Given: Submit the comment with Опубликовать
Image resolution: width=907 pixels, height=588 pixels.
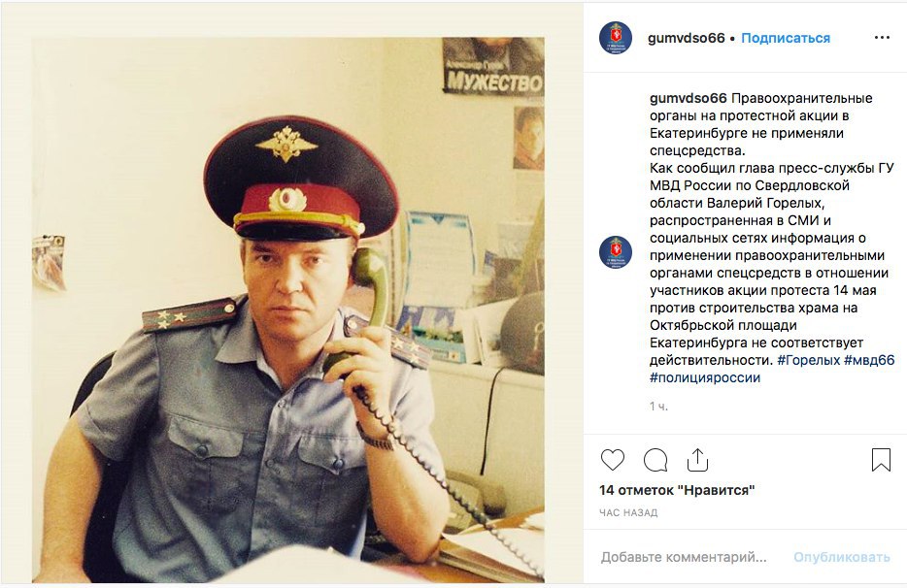Looking at the screenshot, I should point(842,557).
